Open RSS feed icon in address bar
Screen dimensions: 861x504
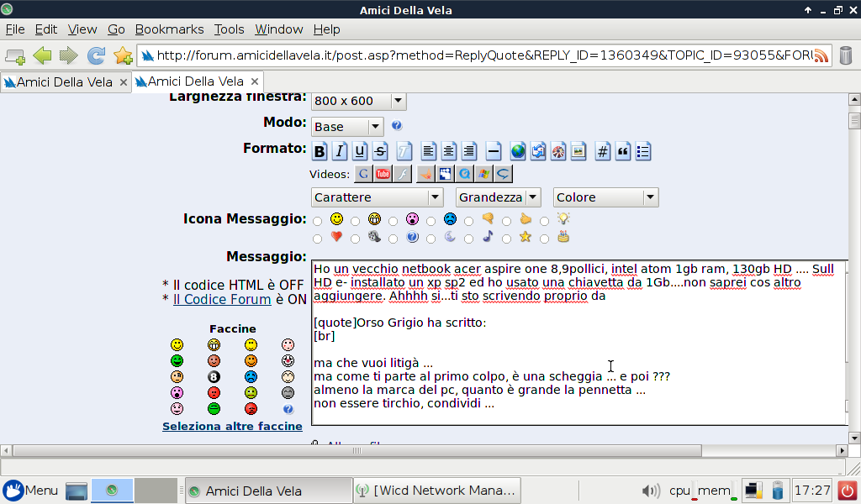click(x=821, y=55)
